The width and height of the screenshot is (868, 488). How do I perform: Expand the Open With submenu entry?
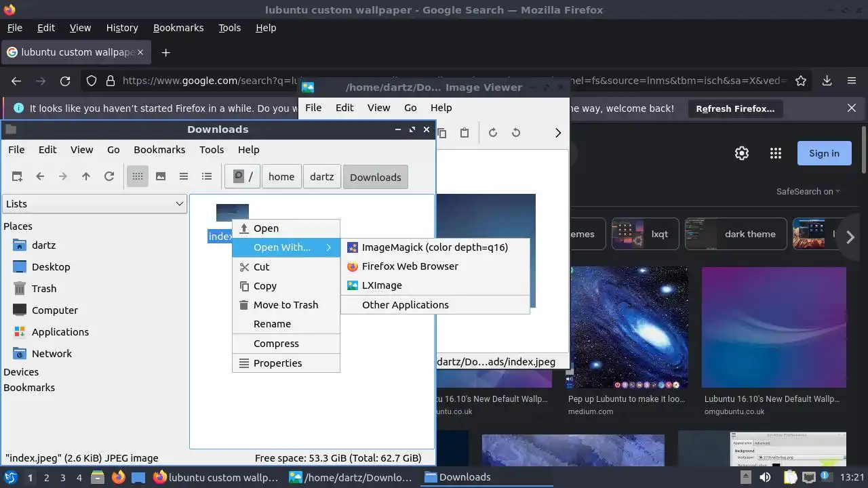coord(285,247)
